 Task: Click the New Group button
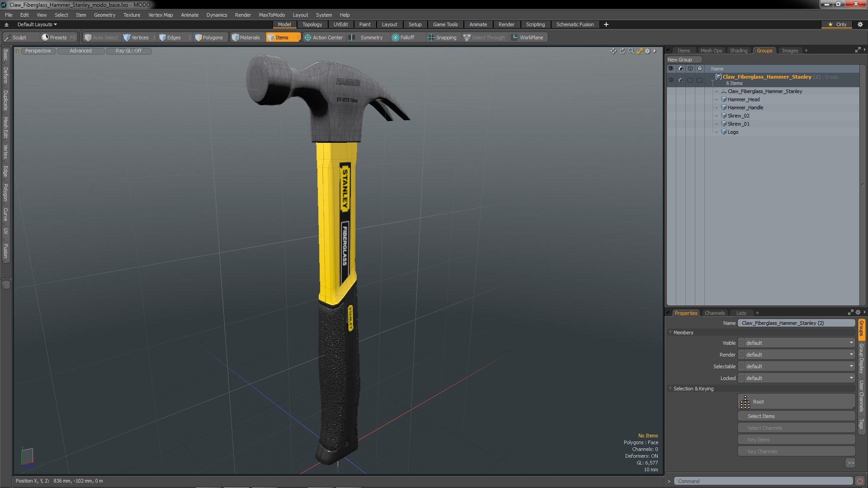point(680,60)
